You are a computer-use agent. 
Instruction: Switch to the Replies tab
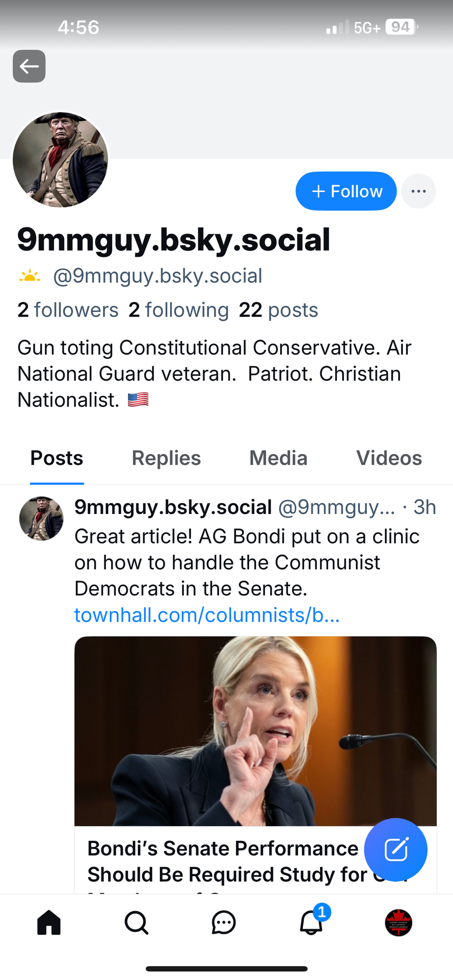166,459
